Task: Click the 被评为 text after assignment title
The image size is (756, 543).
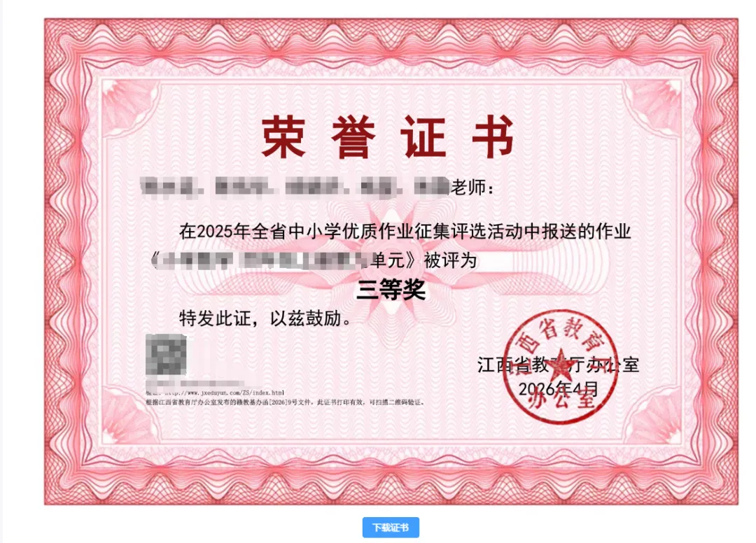Action: [450, 261]
